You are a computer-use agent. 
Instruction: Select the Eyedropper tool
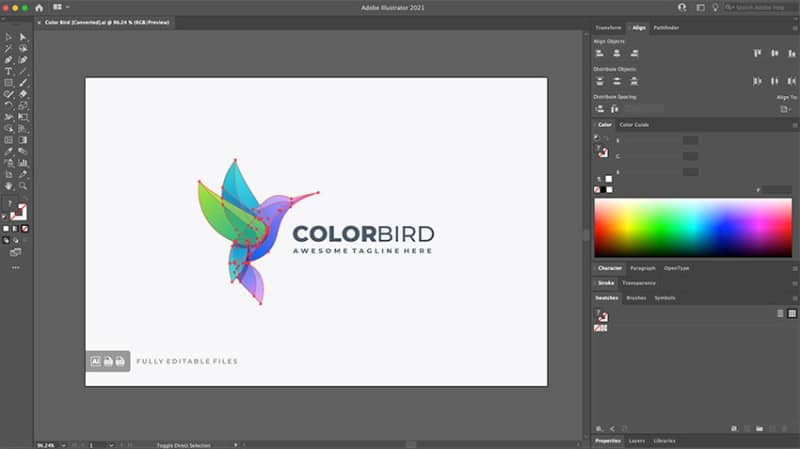[8, 152]
